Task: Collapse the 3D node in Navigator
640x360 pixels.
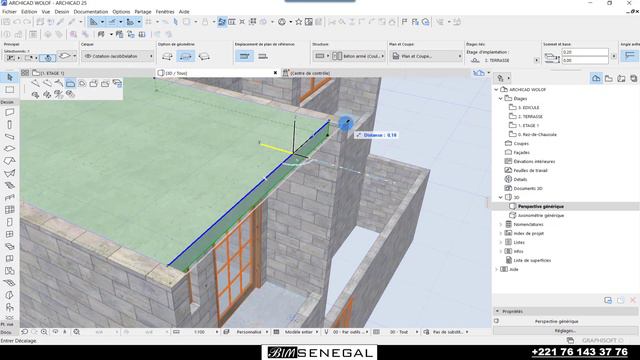Action: (501, 197)
